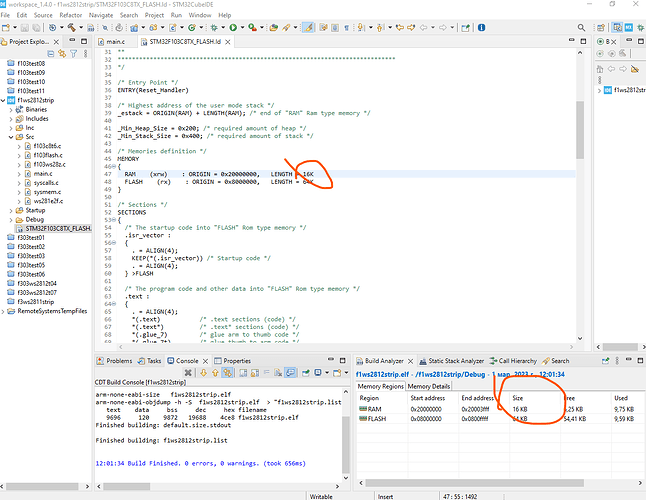Viewport: 646px width, 500px height.
Task: Select the STM32F103C8TX_FLASH.ld file in tree
Action: 54,229
